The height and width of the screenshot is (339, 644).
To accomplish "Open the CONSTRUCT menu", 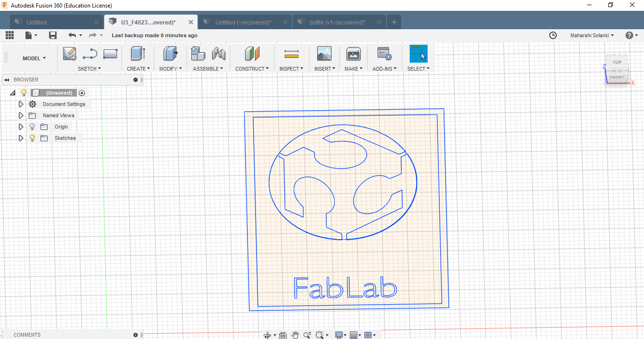I will tap(252, 69).
